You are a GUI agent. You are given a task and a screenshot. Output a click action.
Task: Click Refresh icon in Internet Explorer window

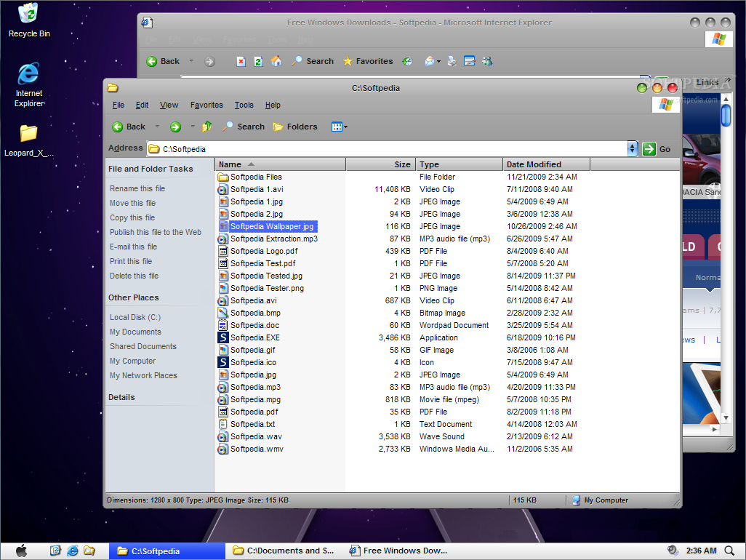pyautogui.click(x=258, y=61)
